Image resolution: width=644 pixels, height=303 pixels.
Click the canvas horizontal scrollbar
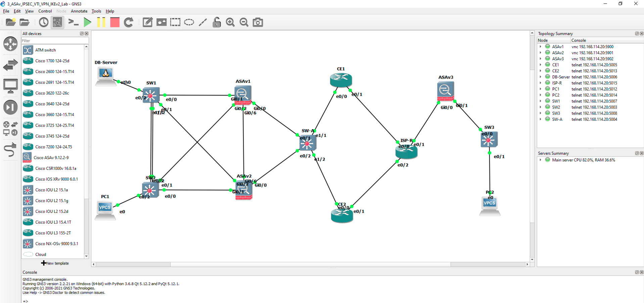(x=310, y=264)
